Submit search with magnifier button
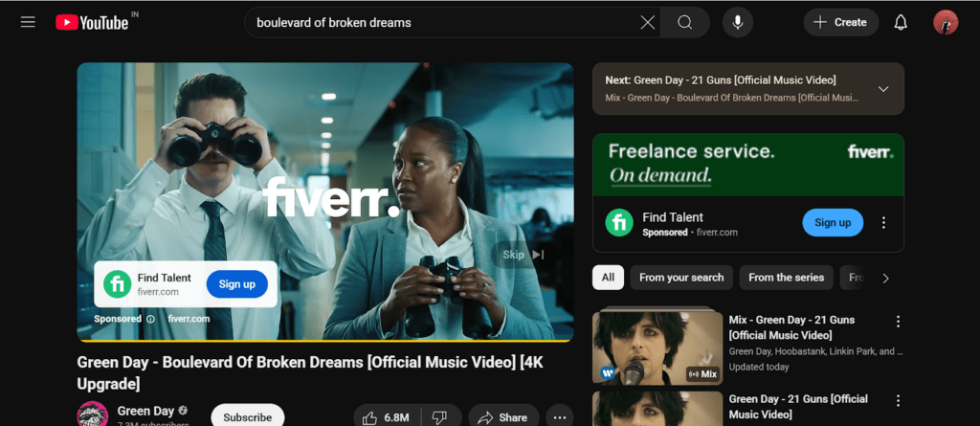This screenshot has width=980, height=426. point(685,23)
